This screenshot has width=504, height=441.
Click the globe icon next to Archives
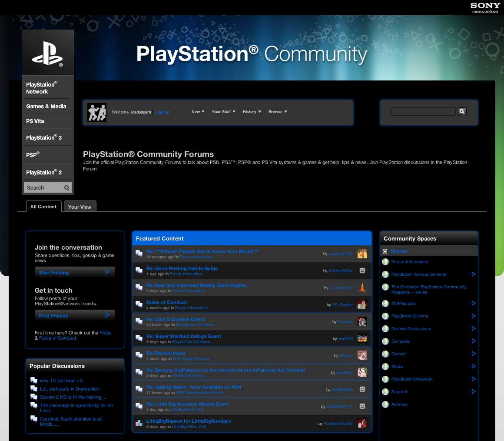pyautogui.click(x=385, y=404)
